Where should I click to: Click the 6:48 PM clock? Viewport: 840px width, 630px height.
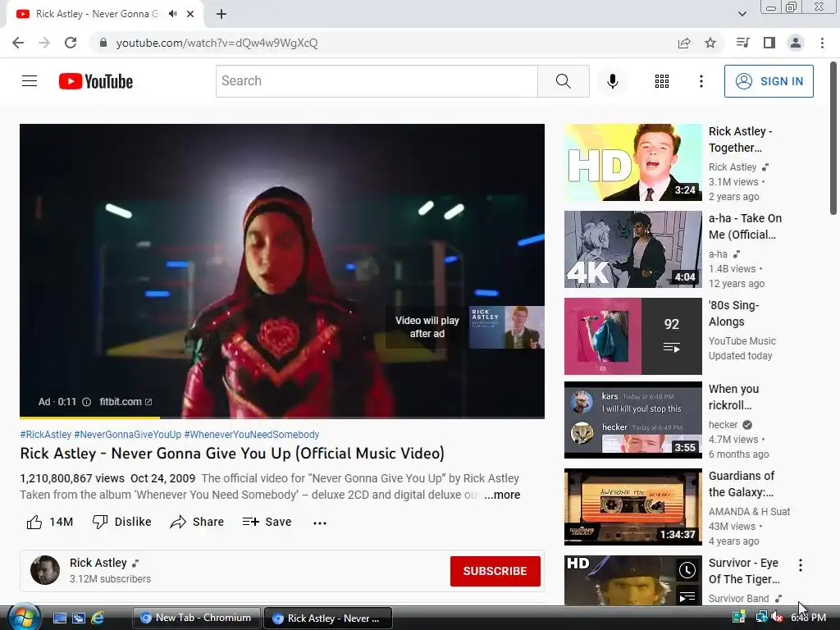pyautogui.click(x=808, y=617)
